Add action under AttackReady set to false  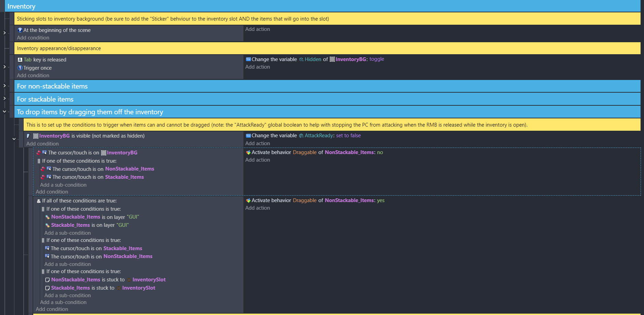pos(258,143)
